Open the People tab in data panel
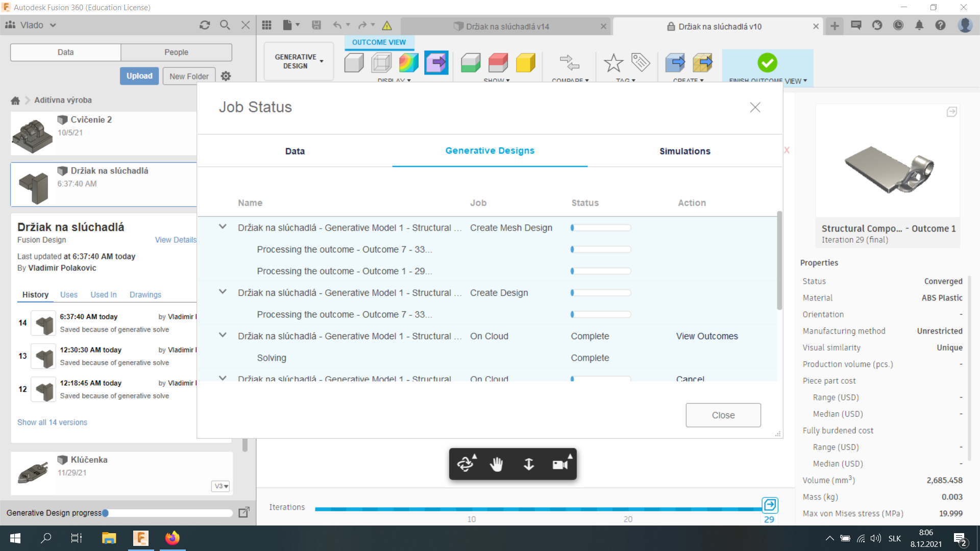 tap(176, 52)
